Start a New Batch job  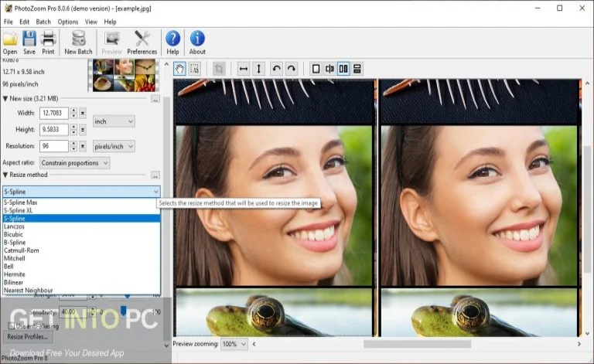[78, 43]
